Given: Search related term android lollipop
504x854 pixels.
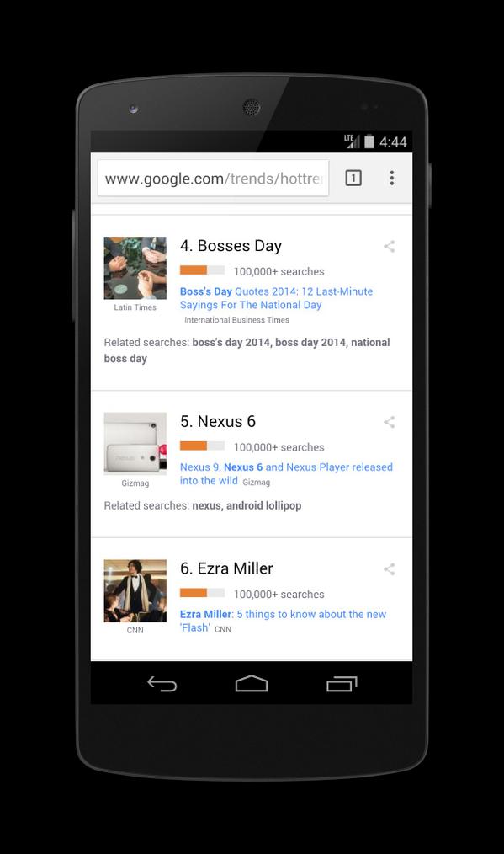Looking at the screenshot, I should 264,505.
